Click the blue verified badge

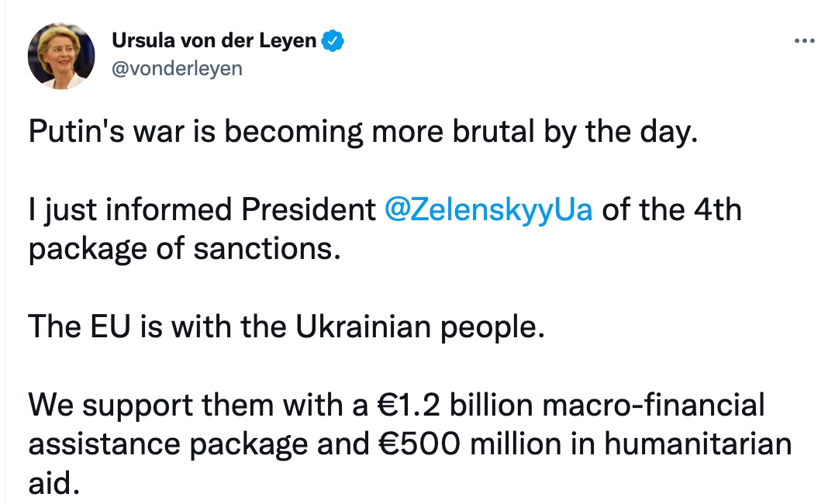(333, 40)
